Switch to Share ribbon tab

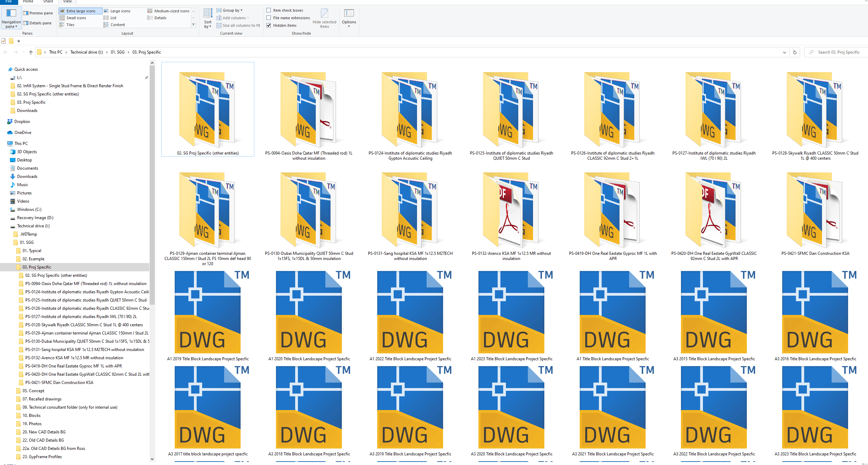(48, 1)
